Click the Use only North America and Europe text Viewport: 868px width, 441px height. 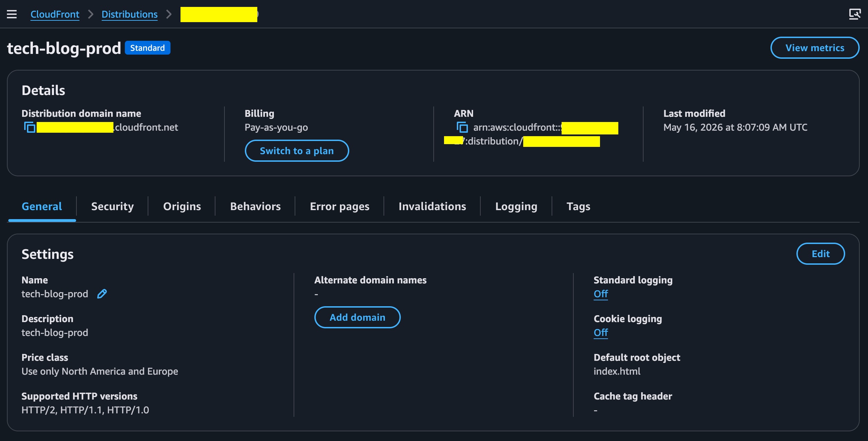coord(100,371)
